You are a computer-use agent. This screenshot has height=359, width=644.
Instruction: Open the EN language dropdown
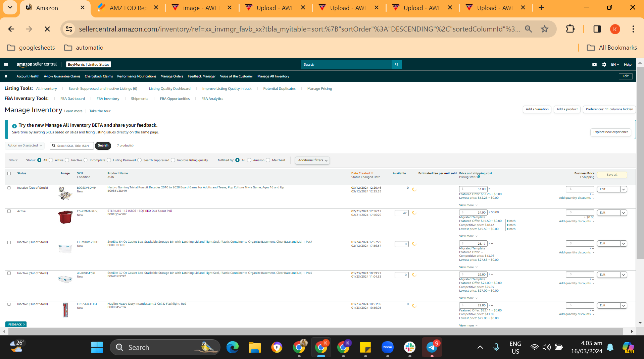coord(615,64)
